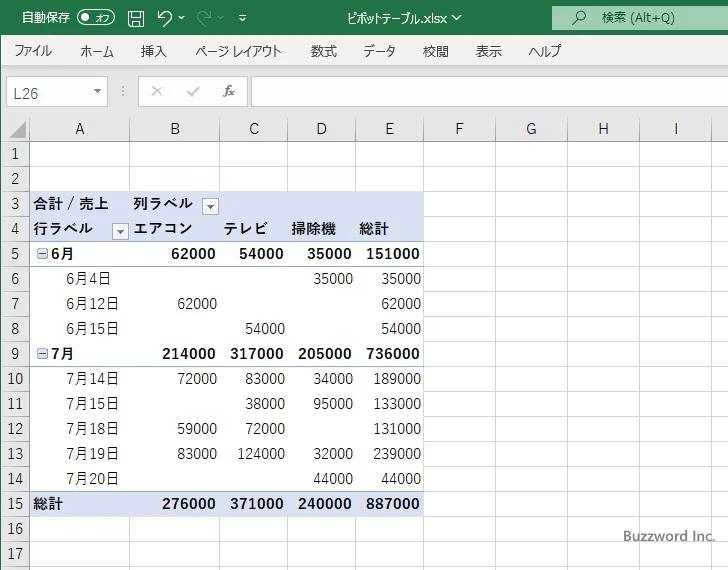The height and width of the screenshot is (570, 728).
Task: Select row 15 header
Action: pos(15,504)
